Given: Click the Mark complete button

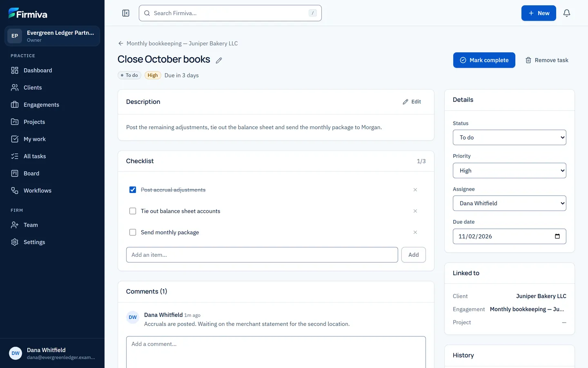Looking at the screenshot, I should pos(484,60).
